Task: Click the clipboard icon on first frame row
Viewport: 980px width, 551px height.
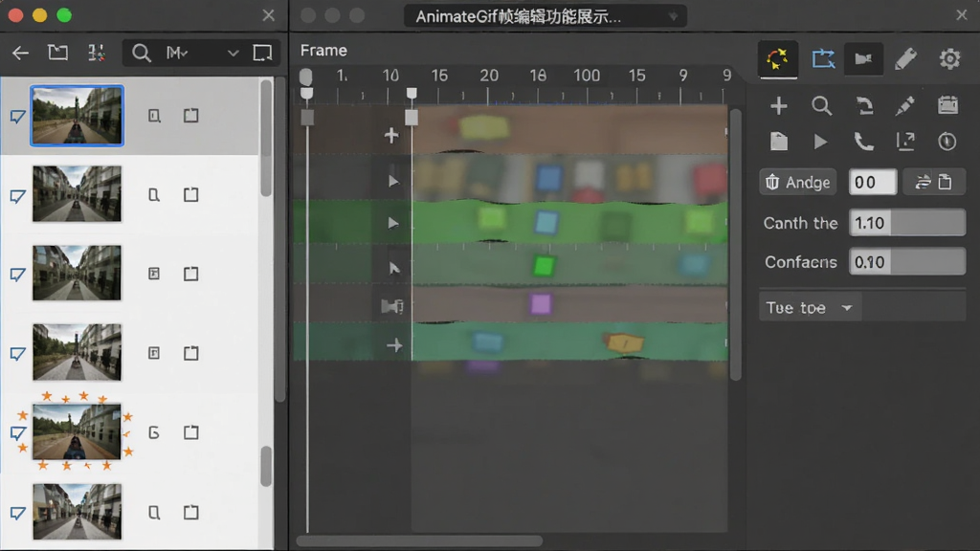Action: click(191, 116)
